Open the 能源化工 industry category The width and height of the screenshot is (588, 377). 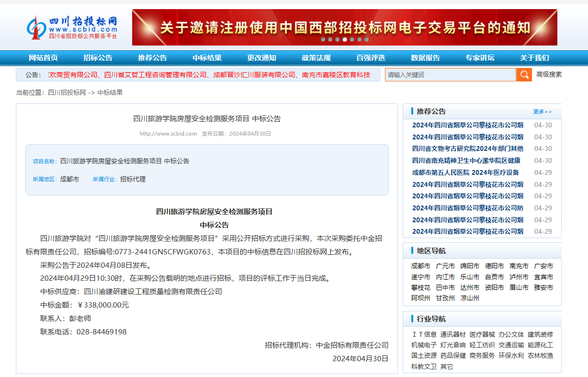(x=541, y=345)
